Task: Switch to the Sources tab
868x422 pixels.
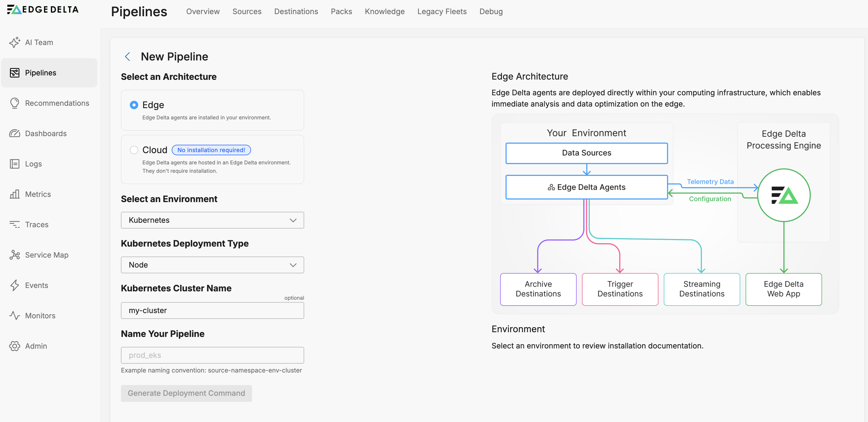Action: (247, 12)
